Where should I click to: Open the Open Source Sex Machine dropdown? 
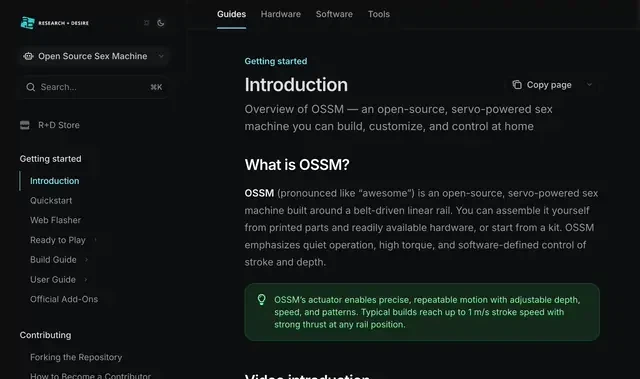pyautogui.click(x=94, y=56)
